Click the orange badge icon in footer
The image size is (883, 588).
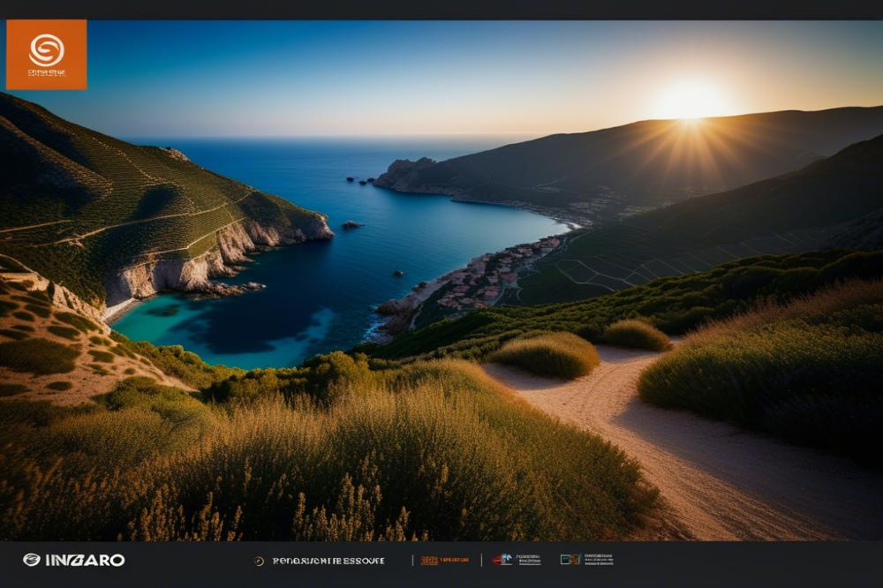click(429, 560)
